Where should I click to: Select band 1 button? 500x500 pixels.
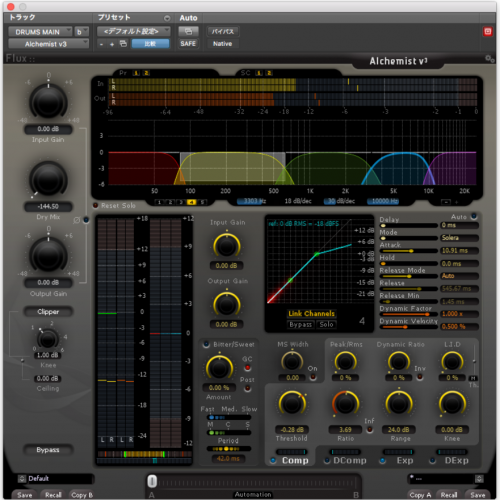tap(159, 202)
